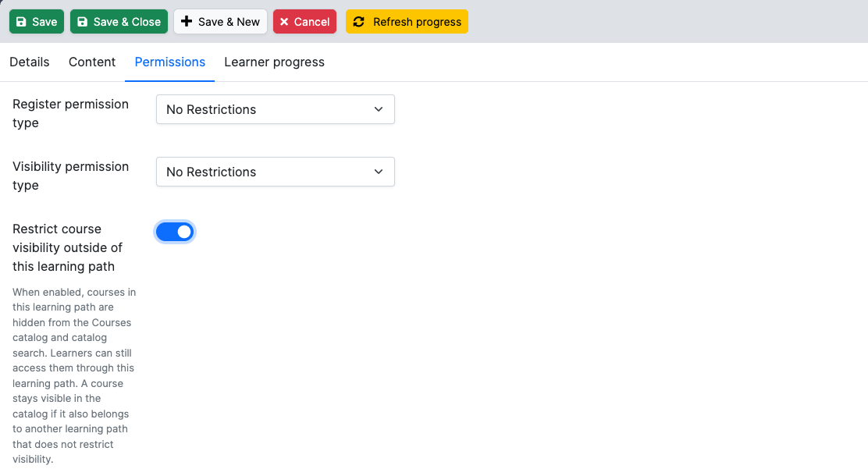The width and height of the screenshot is (868, 476).
Task: Open Visibility permission type dropdown
Action: click(x=275, y=172)
